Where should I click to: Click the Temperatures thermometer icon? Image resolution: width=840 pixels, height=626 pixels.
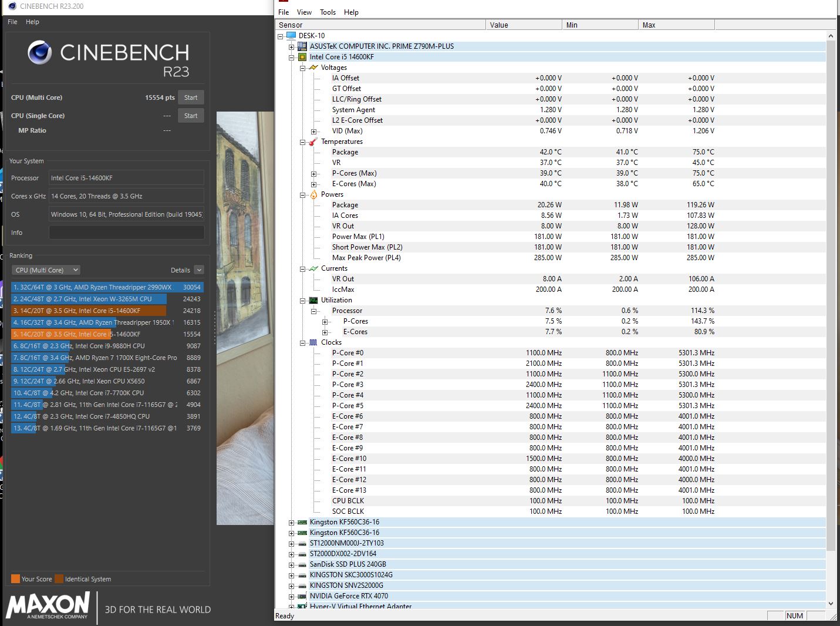pyautogui.click(x=313, y=142)
